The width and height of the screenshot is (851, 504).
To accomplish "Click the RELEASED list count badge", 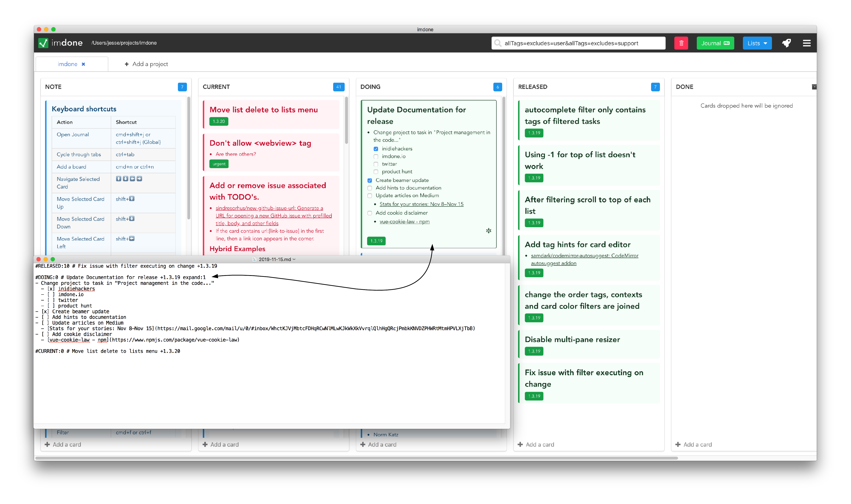I will [655, 87].
